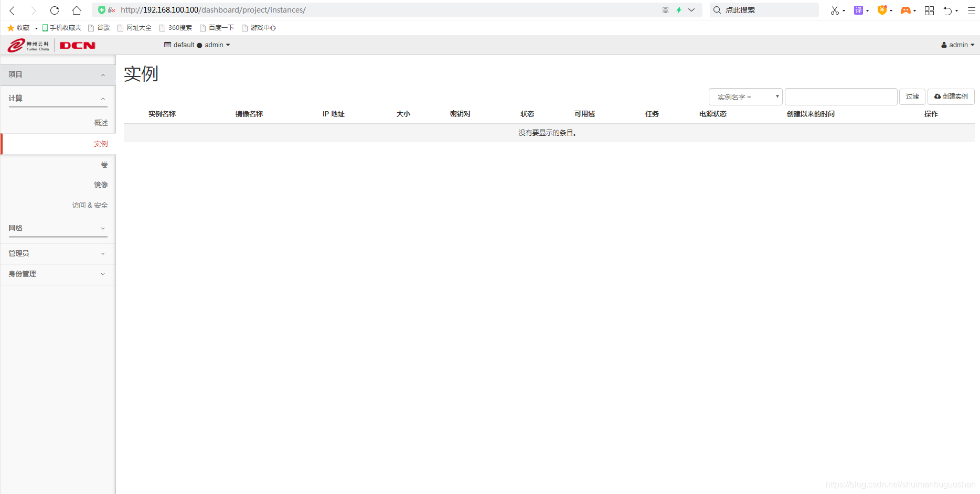Open the default admin project dropdown
Viewport: 980px width, 494px height.
pos(197,45)
